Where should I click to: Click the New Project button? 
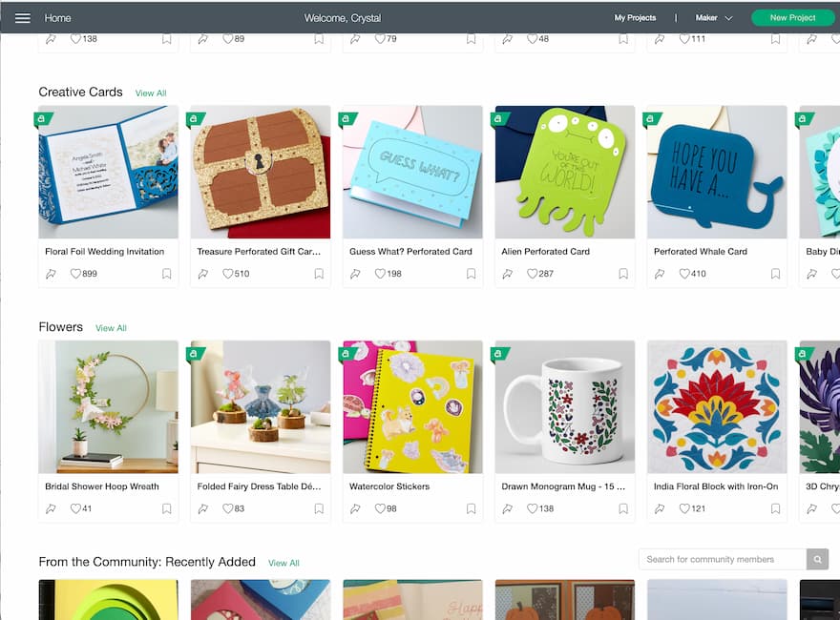click(793, 18)
